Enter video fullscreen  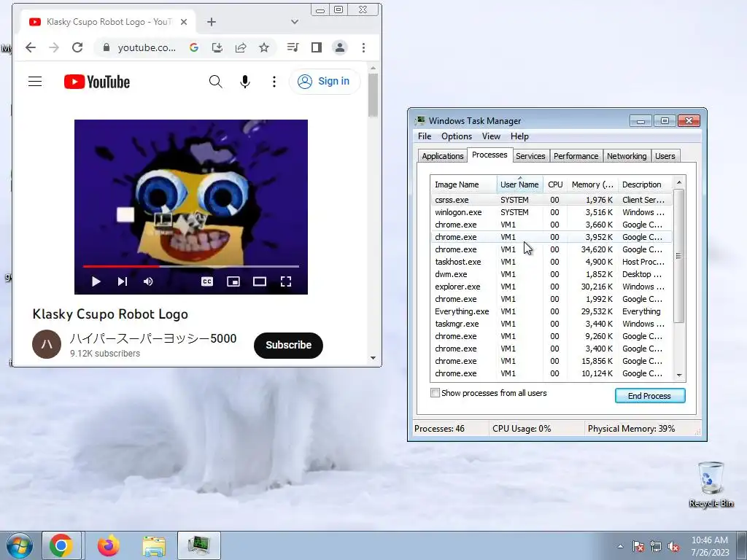point(286,281)
